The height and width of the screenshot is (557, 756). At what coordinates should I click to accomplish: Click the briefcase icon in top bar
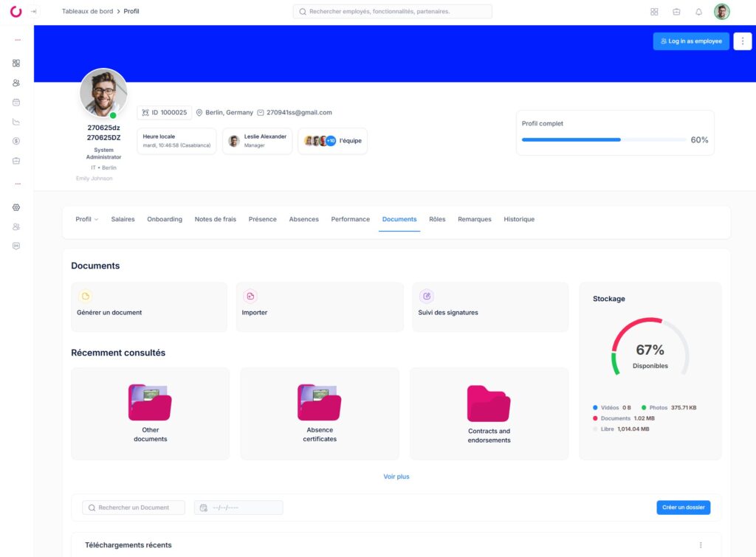(676, 12)
